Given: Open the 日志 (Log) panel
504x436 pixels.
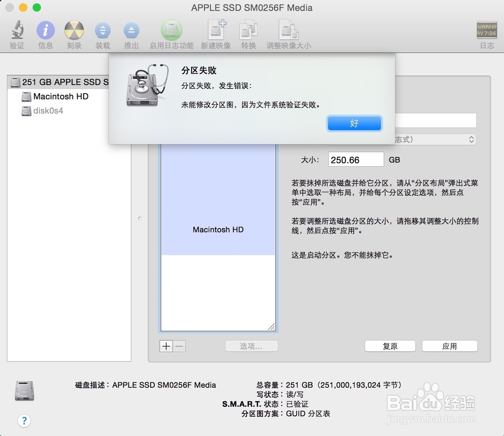Looking at the screenshot, I should coord(487,30).
